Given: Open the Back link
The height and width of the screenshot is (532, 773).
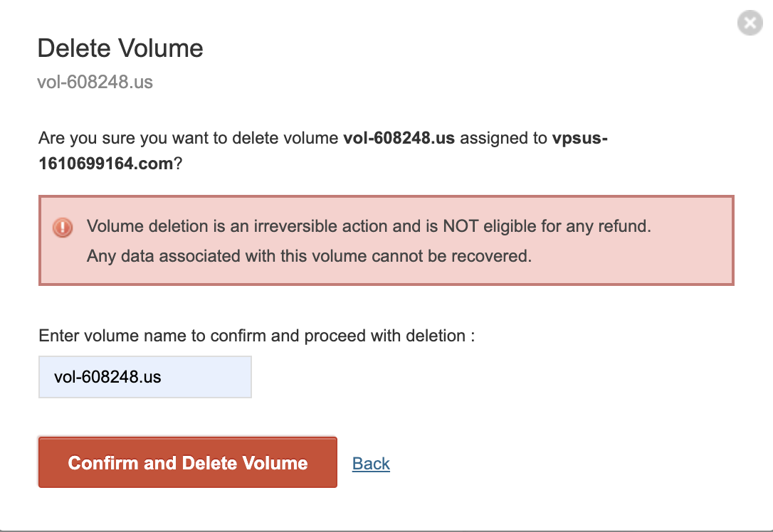Looking at the screenshot, I should pos(371,463).
